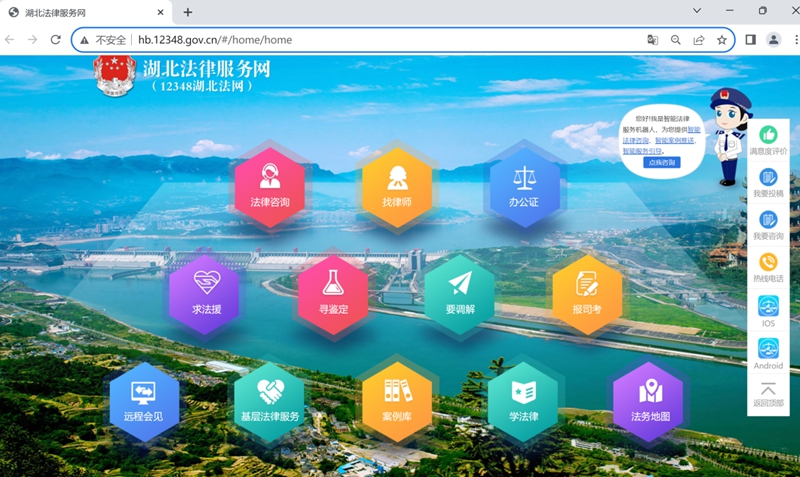
Task: Click the 报司考 exam icon
Action: tap(586, 292)
